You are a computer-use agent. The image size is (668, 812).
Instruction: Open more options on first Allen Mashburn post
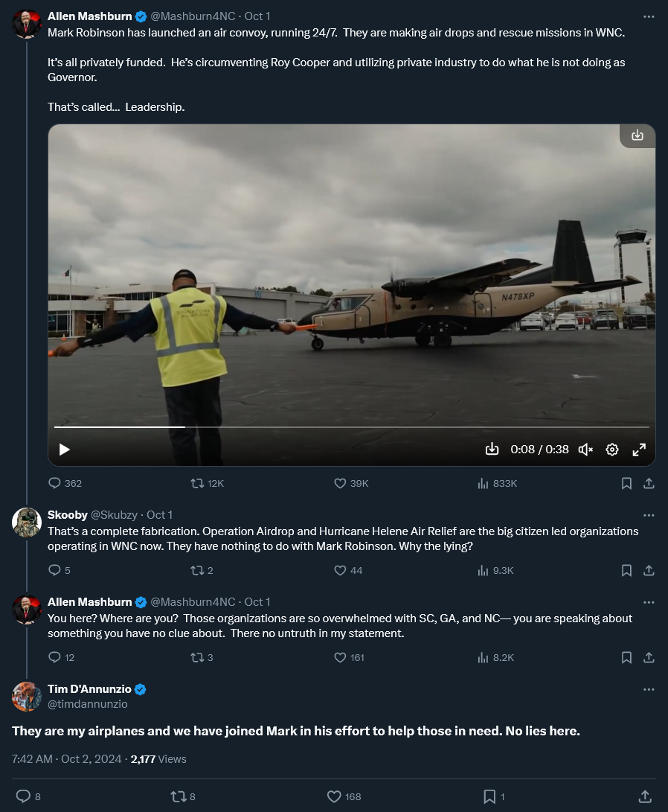649,16
